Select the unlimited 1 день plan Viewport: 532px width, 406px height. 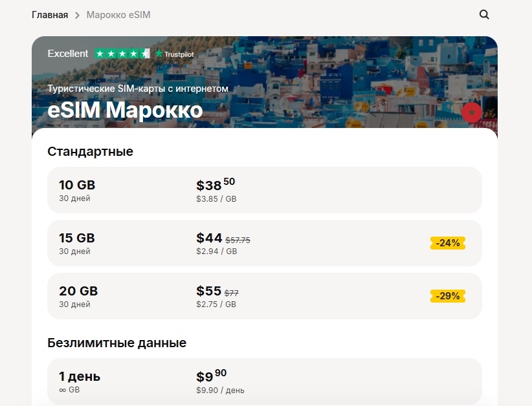(80, 376)
